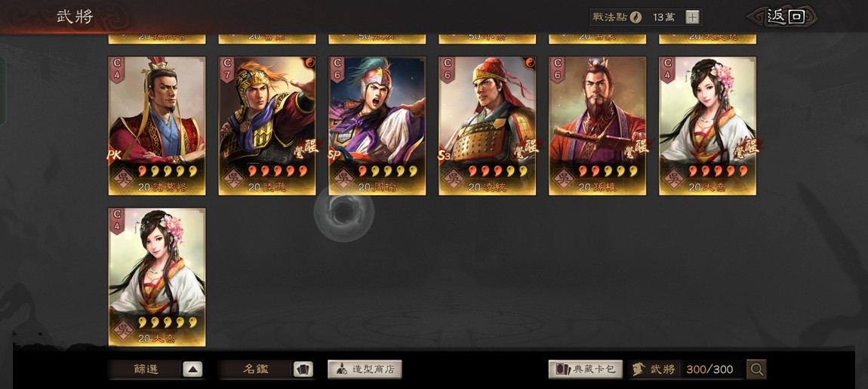Click the 戰法點 feather currency icon

636,17
